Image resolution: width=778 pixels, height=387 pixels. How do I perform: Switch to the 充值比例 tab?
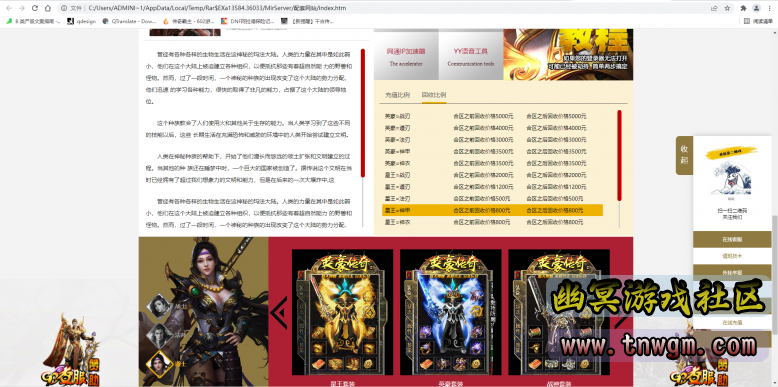pos(397,95)
